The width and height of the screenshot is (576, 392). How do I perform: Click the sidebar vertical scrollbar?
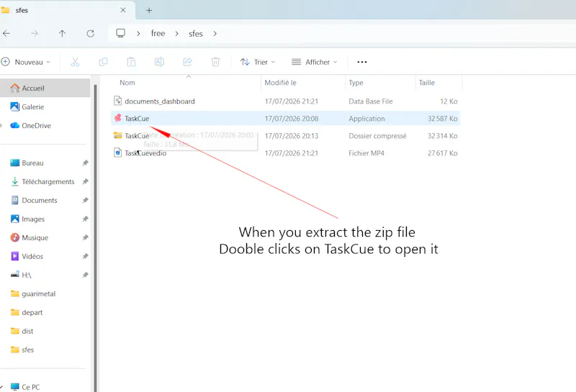pos(95,238)
